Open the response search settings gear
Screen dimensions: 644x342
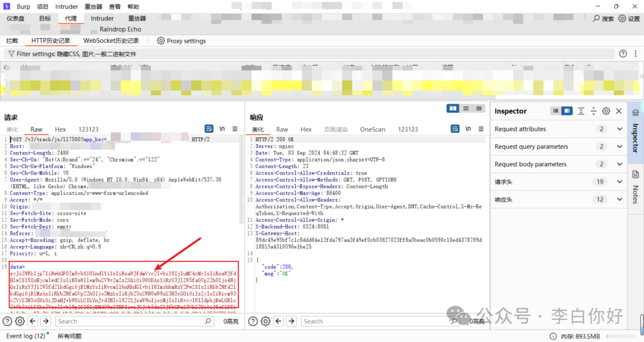click(265, 321)
